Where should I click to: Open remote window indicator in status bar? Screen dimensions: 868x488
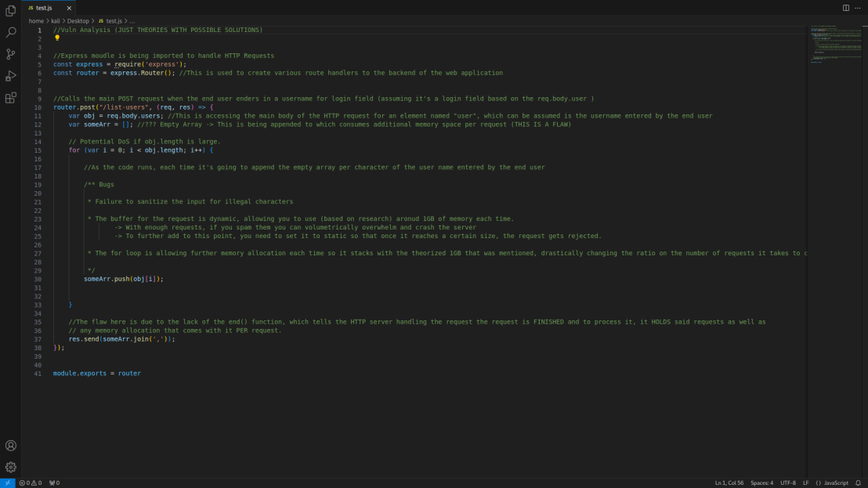pyautogui.click(x=7, y=483)
